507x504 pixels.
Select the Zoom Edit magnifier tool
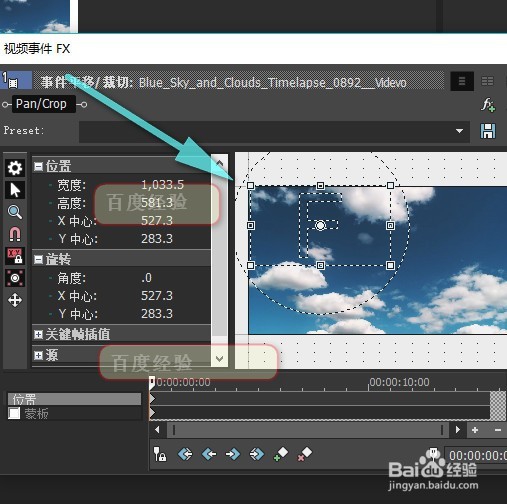click(15, 212)
